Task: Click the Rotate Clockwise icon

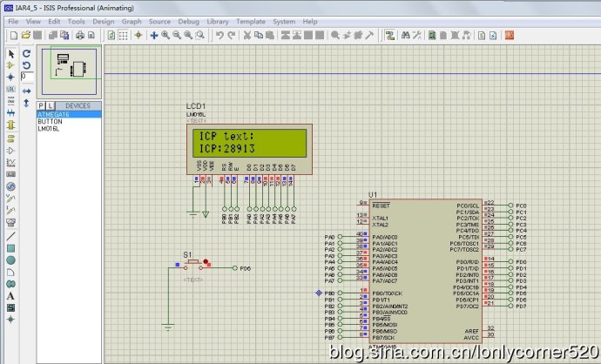Action: tap(26, 53)
